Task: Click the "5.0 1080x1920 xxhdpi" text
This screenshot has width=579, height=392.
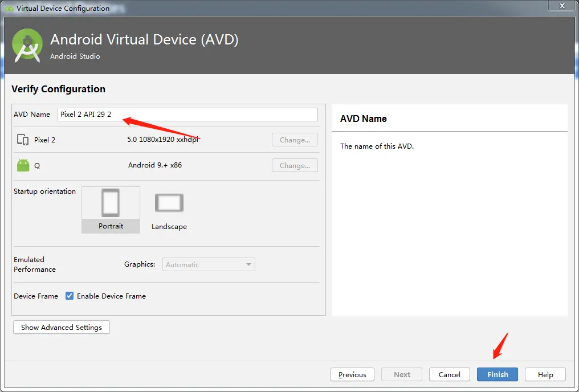Action: click(x=163, y=140)
